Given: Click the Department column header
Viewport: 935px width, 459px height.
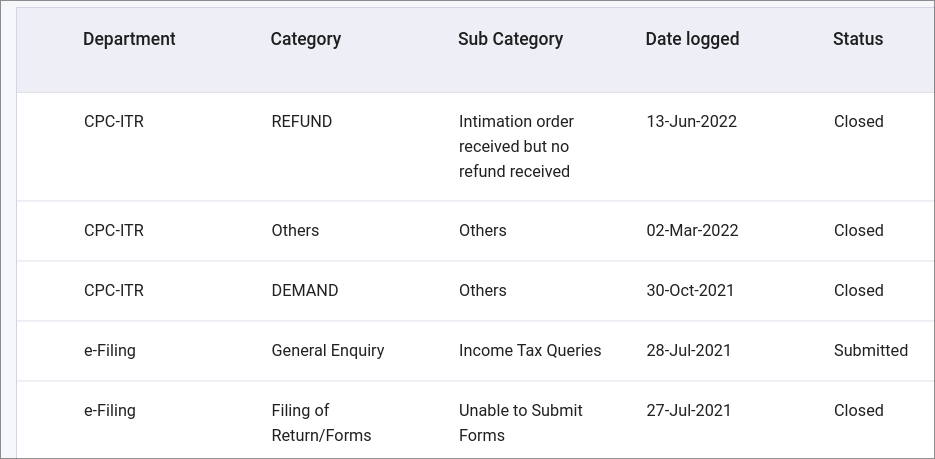Looking at the screenshot, I should click(129, 39).
